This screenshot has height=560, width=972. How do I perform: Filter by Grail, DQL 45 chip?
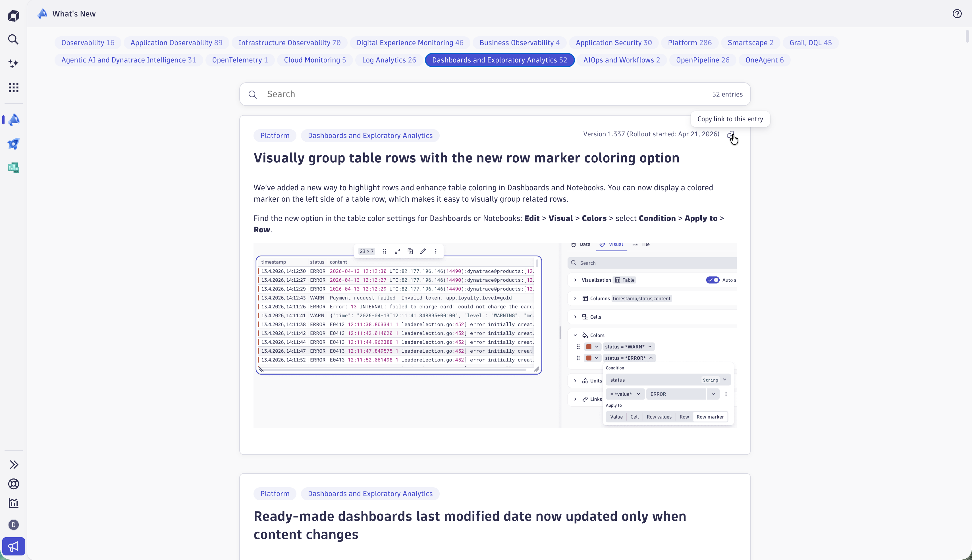tap(811, 43)
